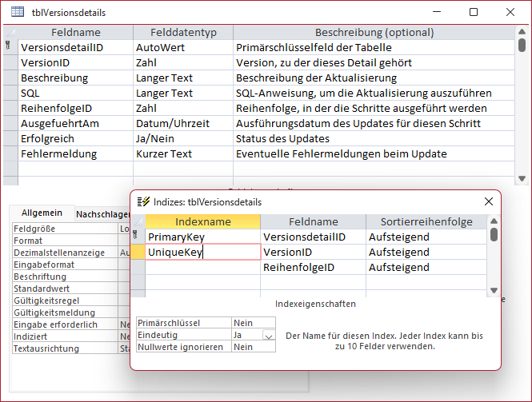Screen dimensions: 532x402
Task: Select the VersionID field name in design grid
Action: (x=75, y=62)
